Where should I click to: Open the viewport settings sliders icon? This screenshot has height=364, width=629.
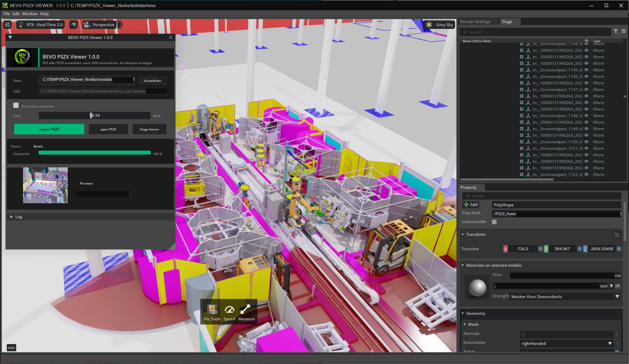[x=7, y=25]
